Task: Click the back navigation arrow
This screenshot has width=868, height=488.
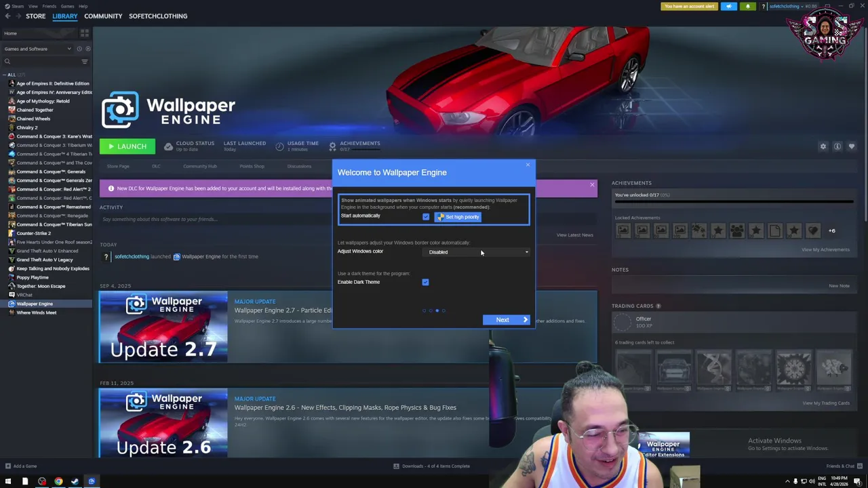Action: click(7, 16)
